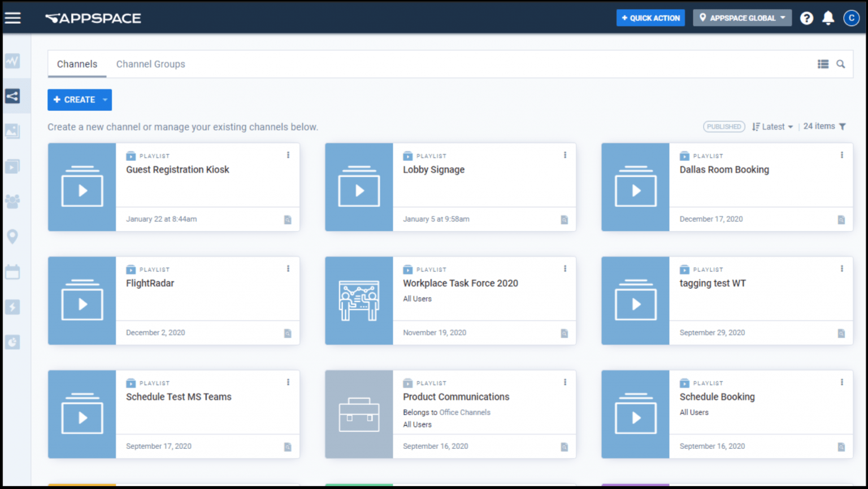Open the Latest sort order dropdown
The height and width of the screenshot is (489, 868).
pos(772,126)
